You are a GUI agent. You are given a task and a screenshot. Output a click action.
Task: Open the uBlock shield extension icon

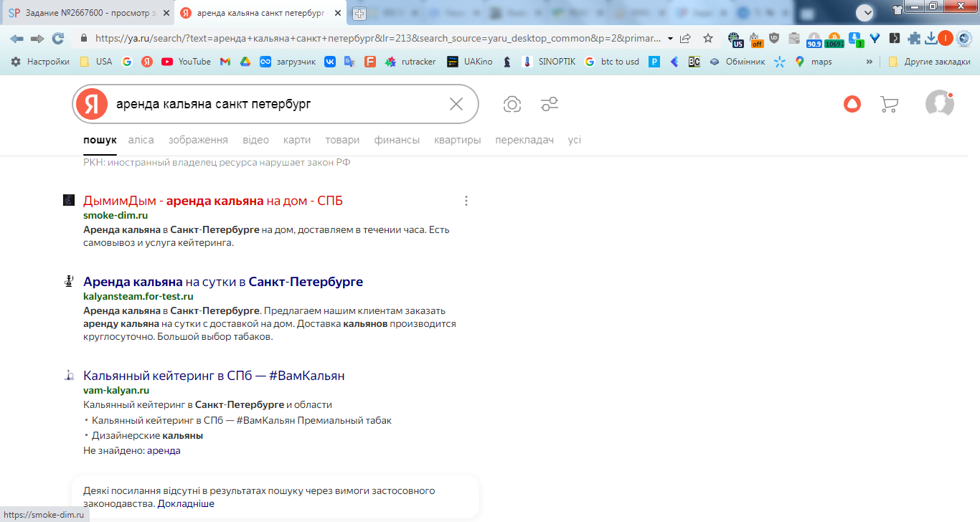774,39
